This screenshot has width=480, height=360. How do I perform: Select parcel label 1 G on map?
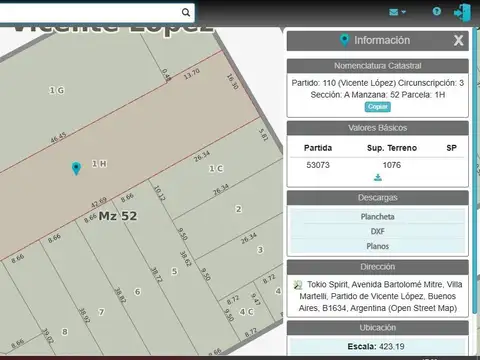(57, 90)
